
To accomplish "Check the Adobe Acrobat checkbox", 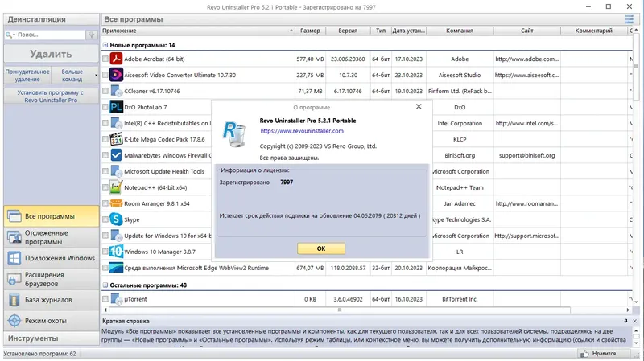I will click(x=105, y=59).
